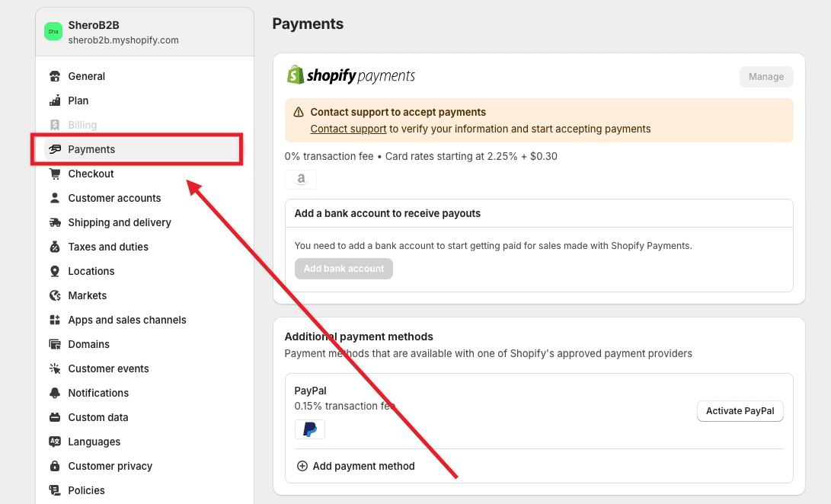This screenshot has height=504, width=831.
Task: Click the Activate PayPal button
Action: coord(740,410)
